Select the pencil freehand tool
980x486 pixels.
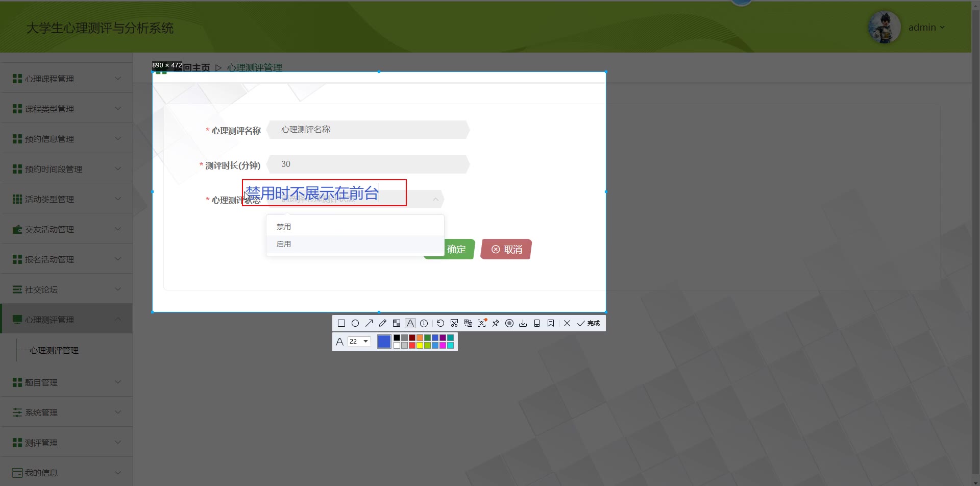(x=383, y=323)
